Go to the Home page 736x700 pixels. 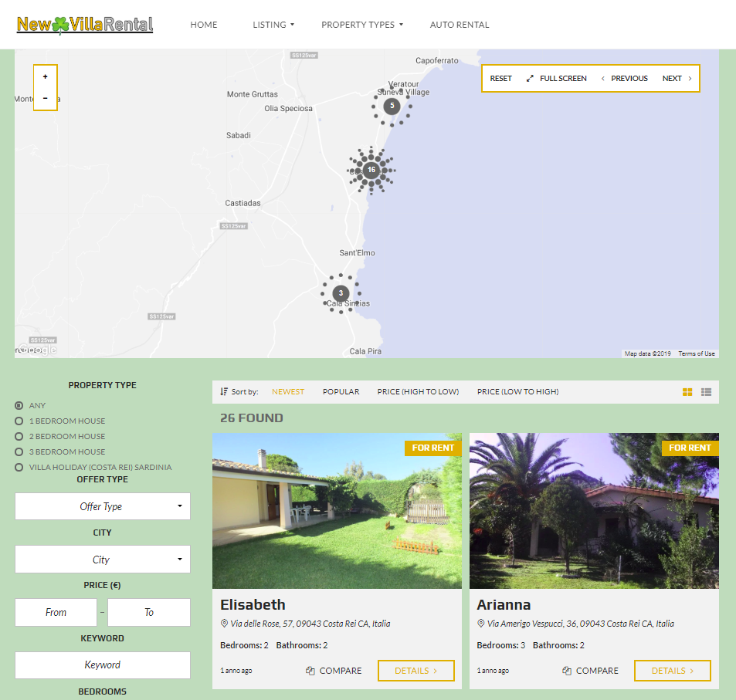(x=204, y=25)
